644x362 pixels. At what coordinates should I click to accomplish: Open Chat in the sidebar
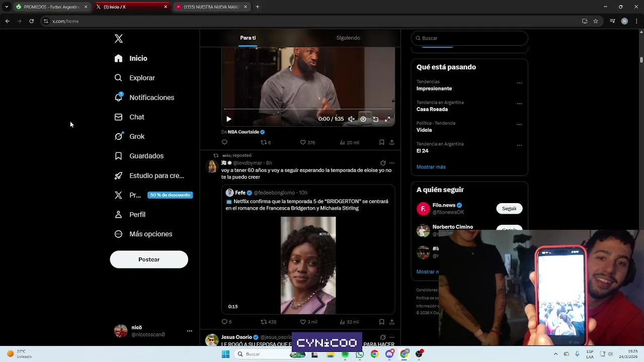129,117
